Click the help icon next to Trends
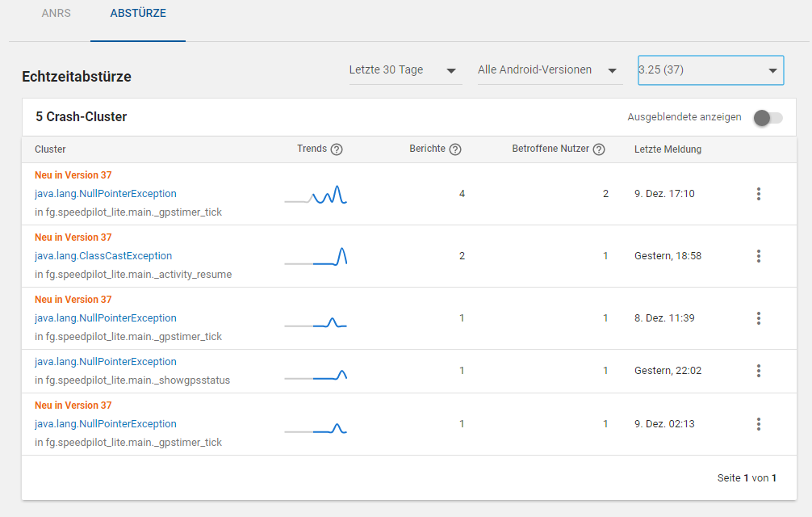 (x=337, y=149)
